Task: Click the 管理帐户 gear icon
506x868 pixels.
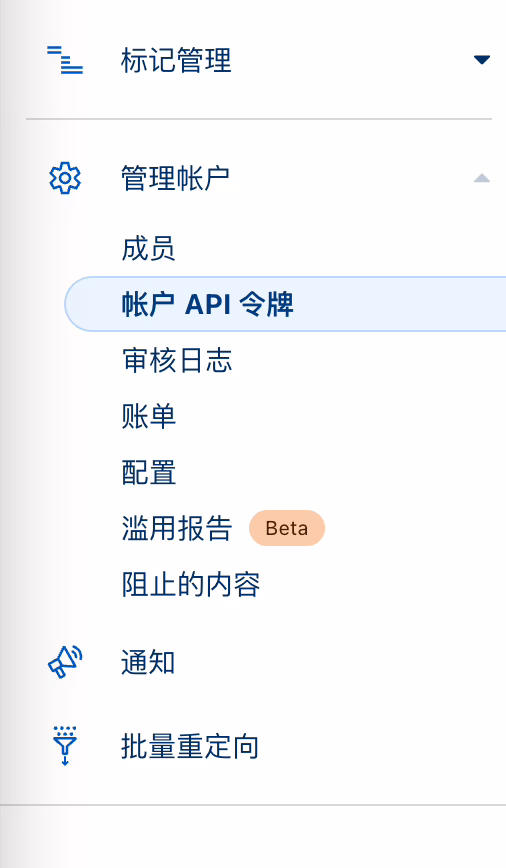Action: [x=65, y=178]
